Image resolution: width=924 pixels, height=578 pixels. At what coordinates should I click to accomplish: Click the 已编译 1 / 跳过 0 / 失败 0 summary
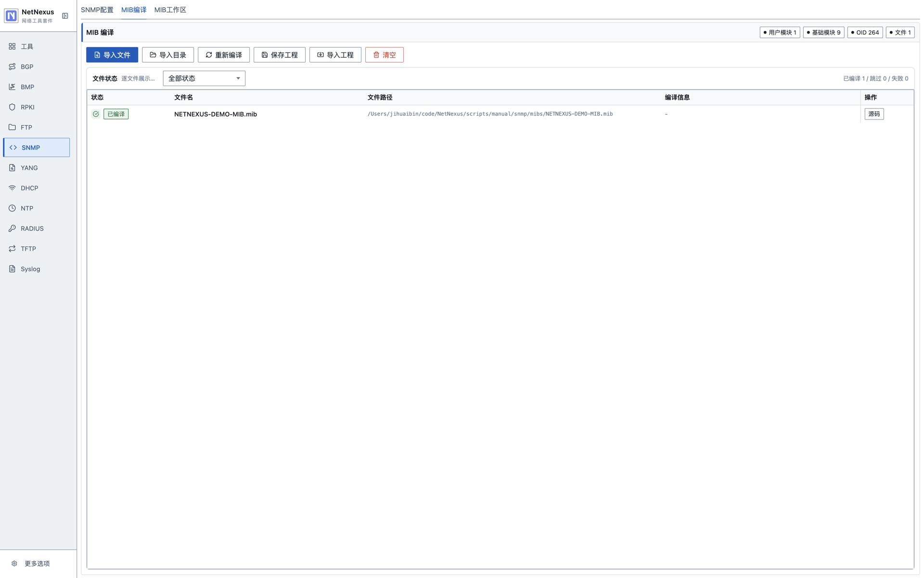tap(875, 79)
